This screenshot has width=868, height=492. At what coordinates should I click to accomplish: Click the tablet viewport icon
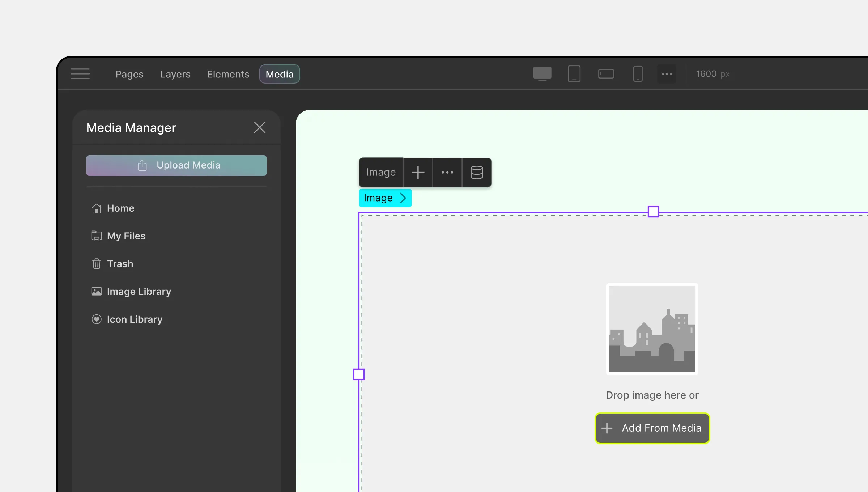[574, 74]
